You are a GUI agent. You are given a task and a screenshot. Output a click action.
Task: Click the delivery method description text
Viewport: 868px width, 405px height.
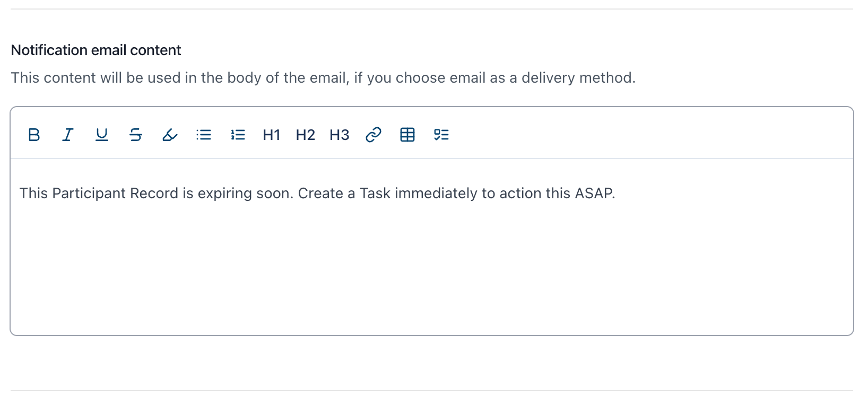323,78
